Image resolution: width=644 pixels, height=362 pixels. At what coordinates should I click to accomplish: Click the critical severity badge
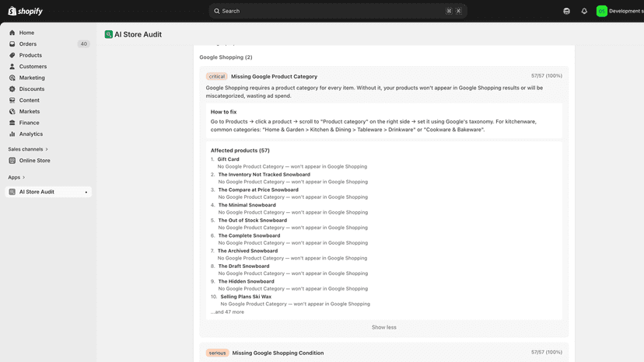point(216,76)
